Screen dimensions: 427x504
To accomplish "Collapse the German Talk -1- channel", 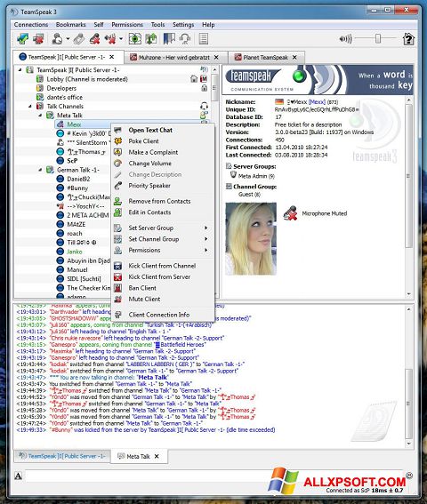I will (x=40, y=170).
